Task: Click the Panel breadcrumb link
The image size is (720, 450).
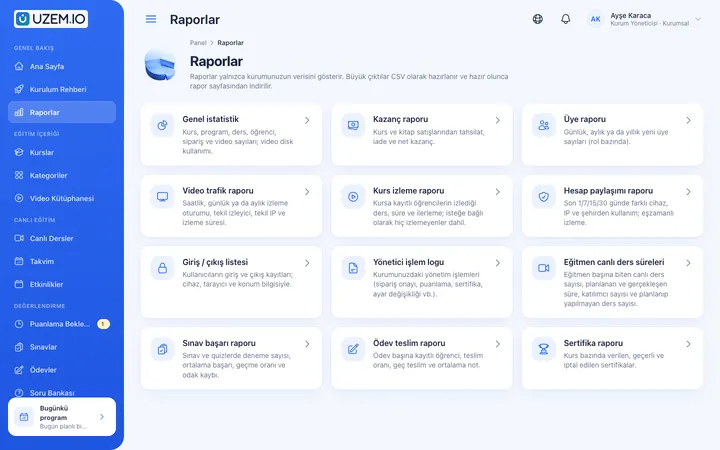Action: [x=198, y=43]
